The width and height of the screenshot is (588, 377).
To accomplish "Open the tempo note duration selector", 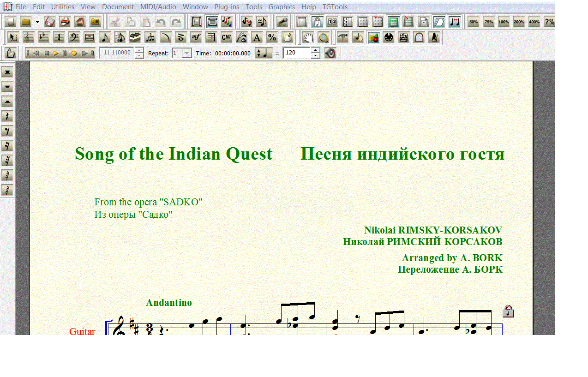I will (264, 53).
